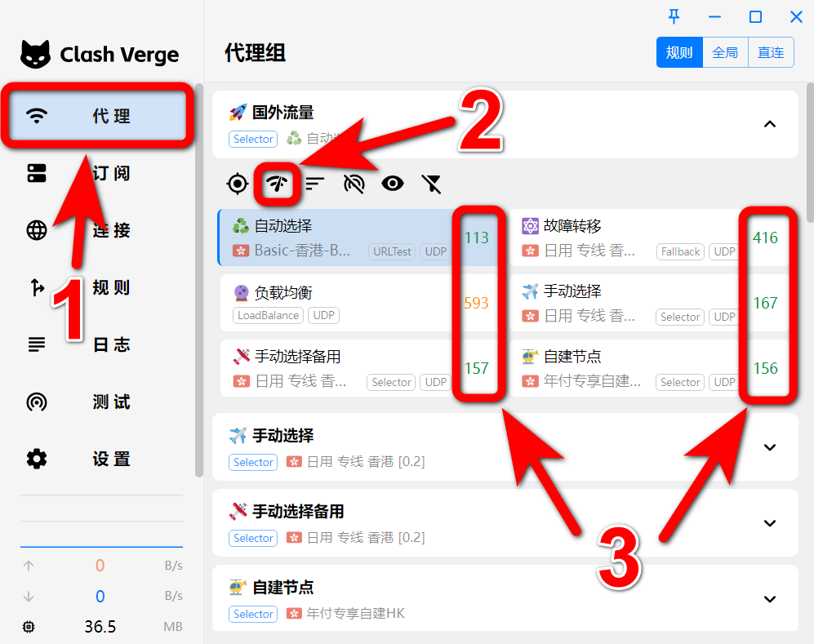Click the 157 delay value
The width and height of the screenshot is (814, 644).
[477, 368]
